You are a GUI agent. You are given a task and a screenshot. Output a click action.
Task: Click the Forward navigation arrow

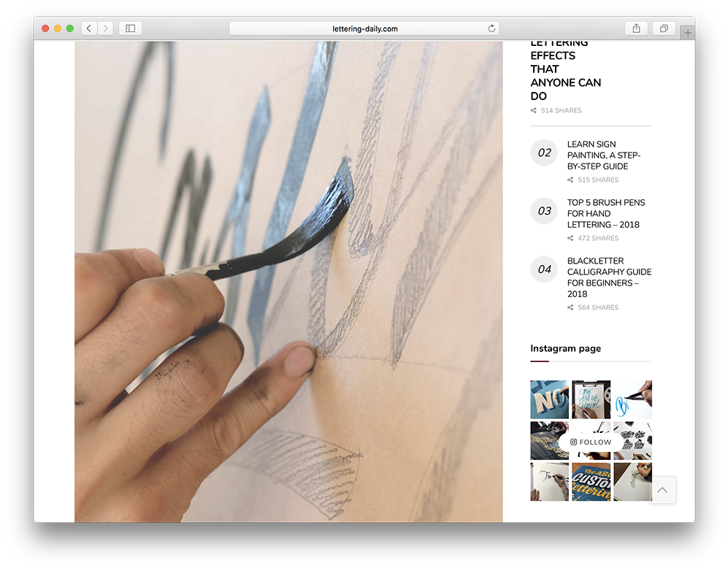coord(105,28)
